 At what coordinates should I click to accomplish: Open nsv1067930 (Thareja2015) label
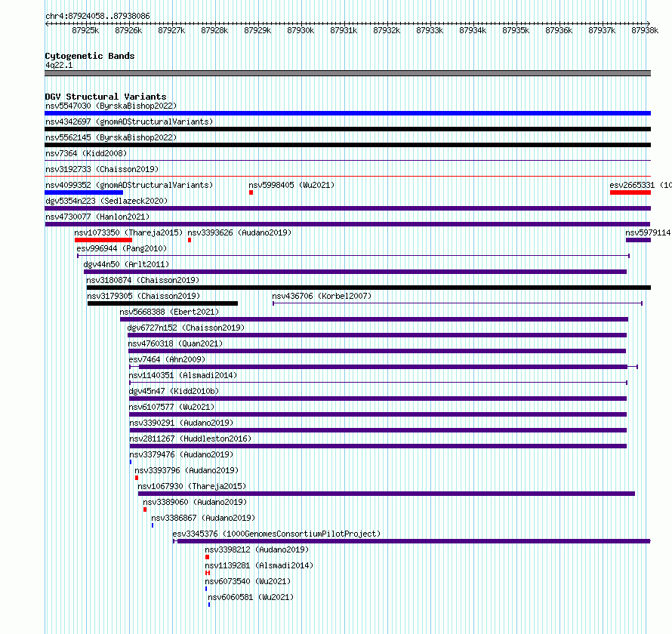click(x=192, y=486)
